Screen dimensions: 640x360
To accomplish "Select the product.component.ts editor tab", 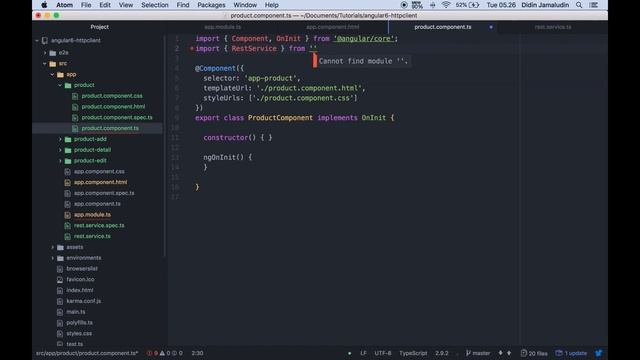I will [x=443, y=27].
